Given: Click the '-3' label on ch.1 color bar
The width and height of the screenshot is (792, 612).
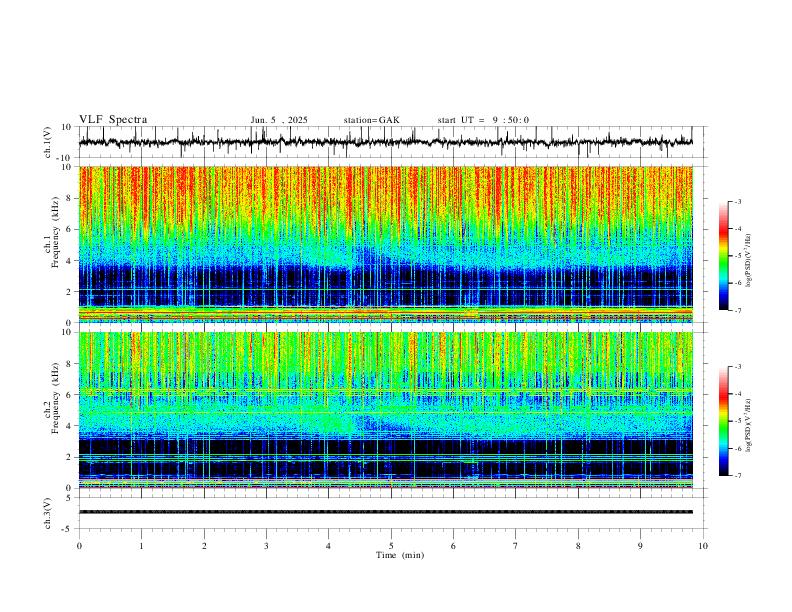Looking at the screenshot, I should 737,201.
